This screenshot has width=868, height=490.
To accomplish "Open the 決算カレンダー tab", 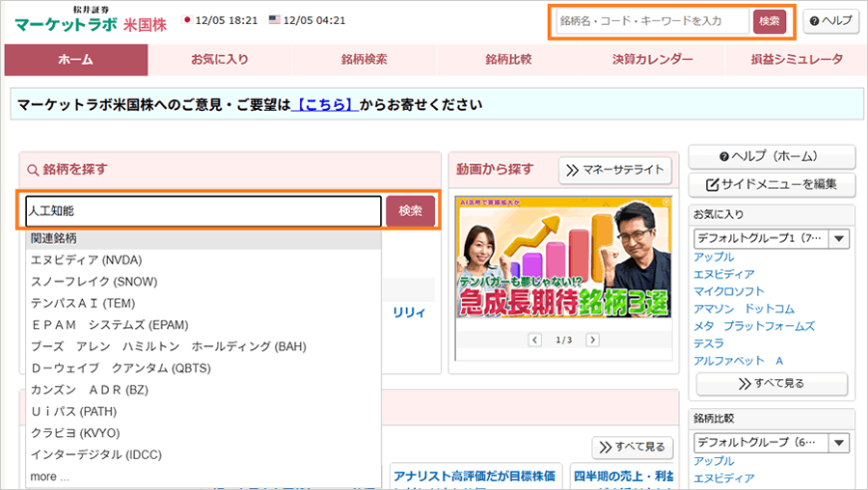I will tap(653, 60).
